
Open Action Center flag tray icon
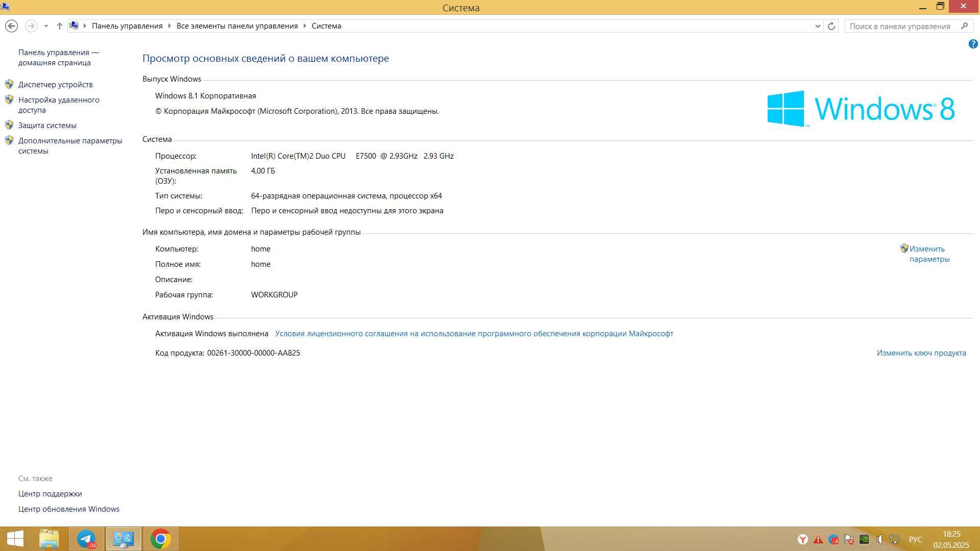pyautogui.click(x=849, y=539)
